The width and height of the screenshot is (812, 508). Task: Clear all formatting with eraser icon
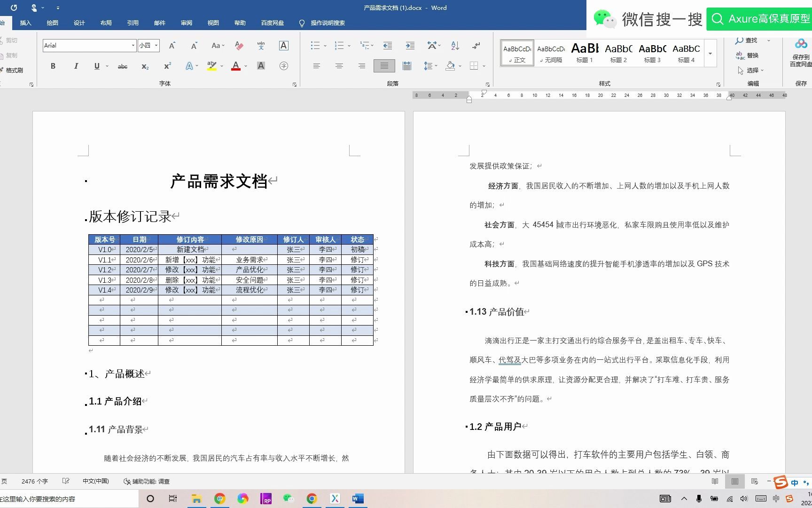pyautogui.click(x=239, y=46)
